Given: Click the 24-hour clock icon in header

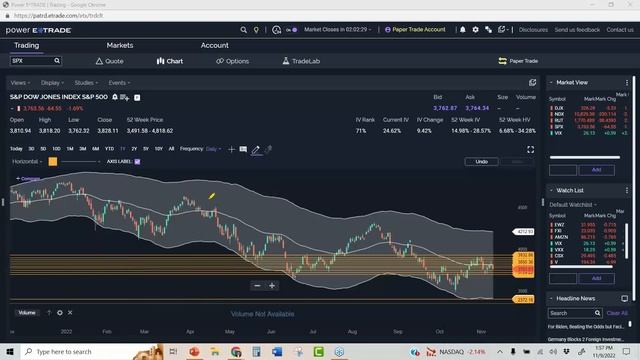Looking at the screenshot, I should (x=276, y=30).
